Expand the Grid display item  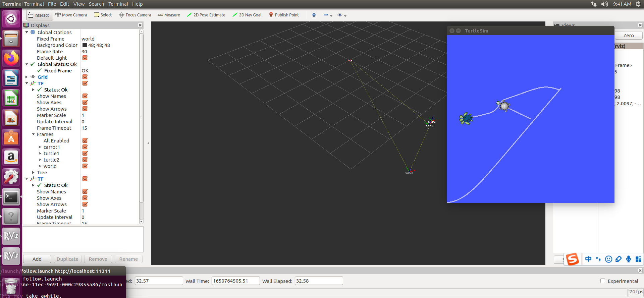click(x=27, y=77)
